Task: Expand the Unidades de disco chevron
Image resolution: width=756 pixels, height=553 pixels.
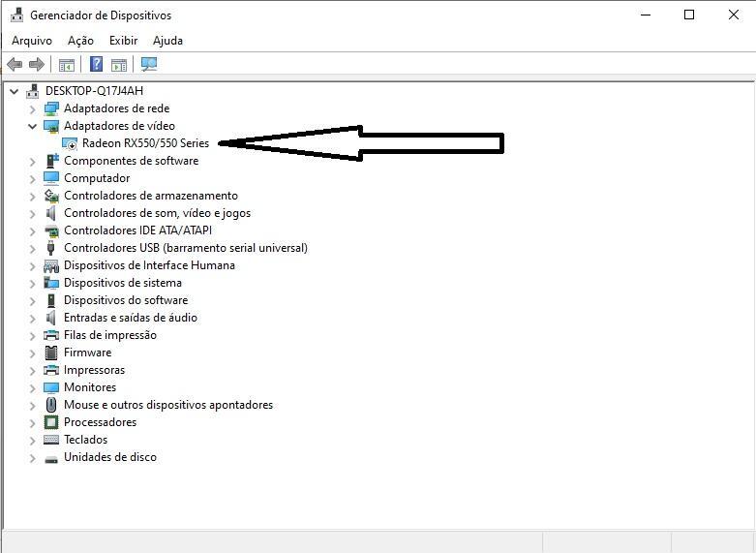Action: (x=32, y=457)
